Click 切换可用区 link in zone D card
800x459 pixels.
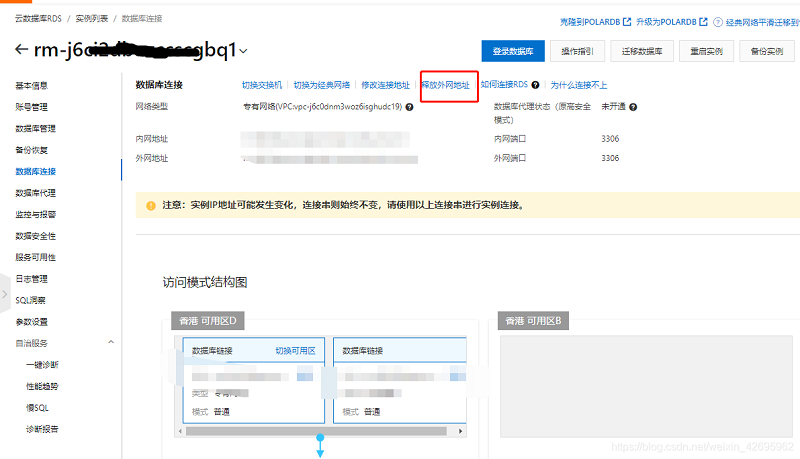click(295, 350)
